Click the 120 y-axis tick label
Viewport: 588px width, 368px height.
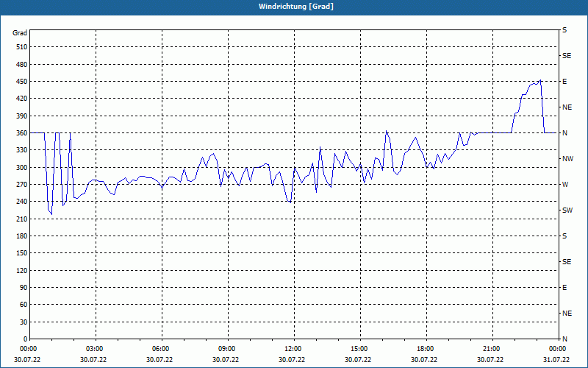tap(22, 270)
